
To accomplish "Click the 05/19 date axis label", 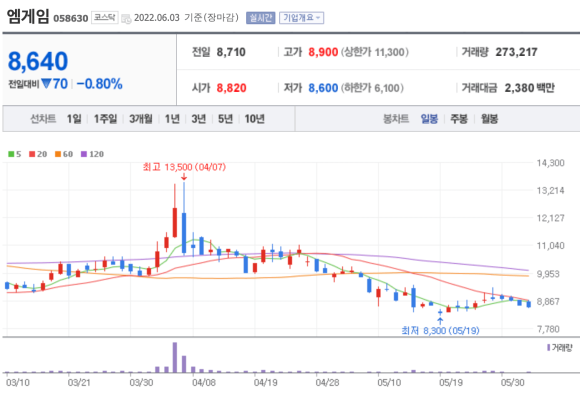I will point(451,382).
